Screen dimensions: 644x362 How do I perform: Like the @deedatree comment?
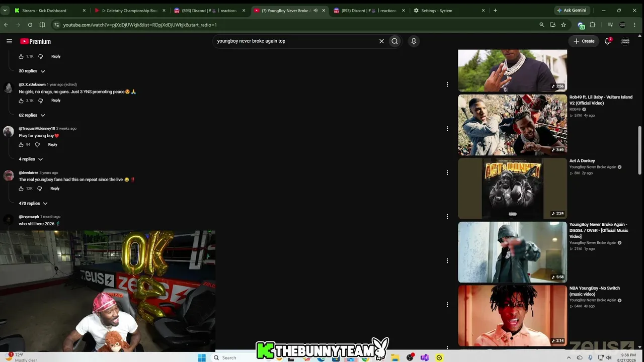(21, 189)
